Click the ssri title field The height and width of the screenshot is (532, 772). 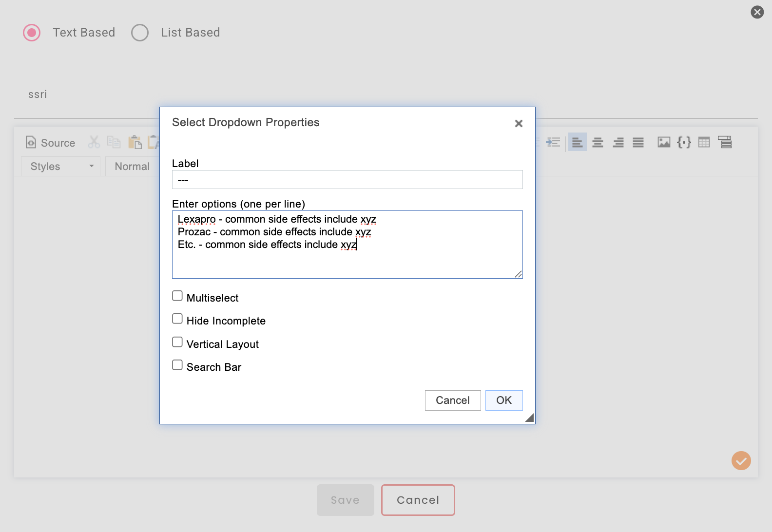pyautogui.click(x=386, y=95)
